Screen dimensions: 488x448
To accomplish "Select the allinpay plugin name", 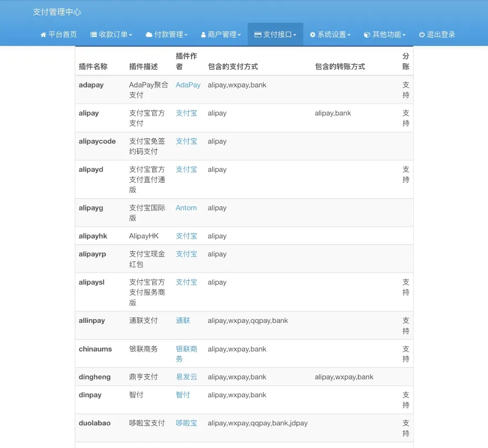I will pos(92,321).
